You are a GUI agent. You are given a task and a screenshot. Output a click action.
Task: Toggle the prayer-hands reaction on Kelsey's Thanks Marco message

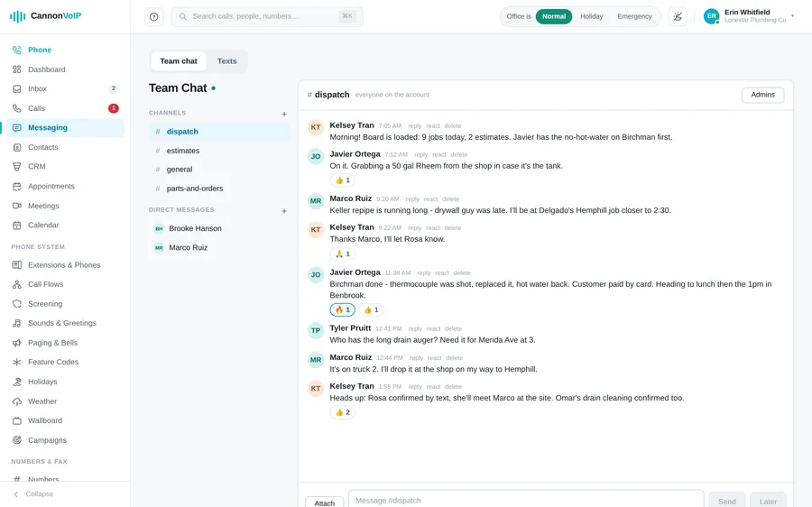(x=342, y=253)
